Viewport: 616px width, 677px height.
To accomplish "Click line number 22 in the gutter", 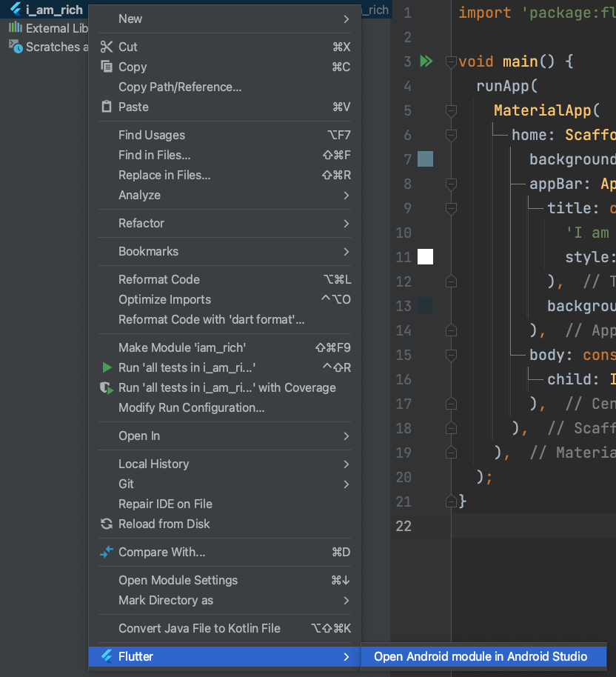I will click(404, 525).
